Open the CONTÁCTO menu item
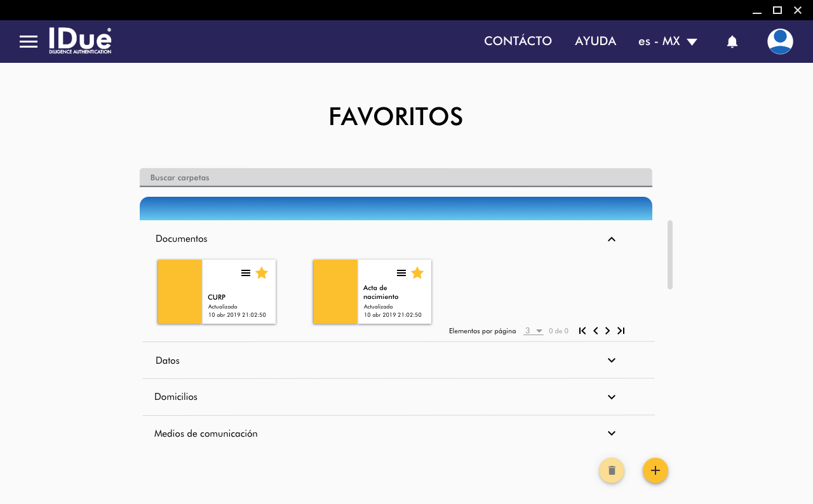The image size is (813, 504). pyautogui.click(x=518, y=41)
